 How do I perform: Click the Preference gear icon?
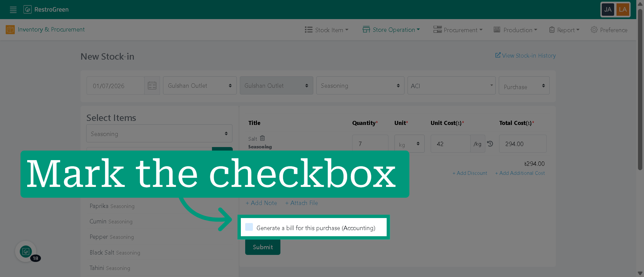click(594, 30)
